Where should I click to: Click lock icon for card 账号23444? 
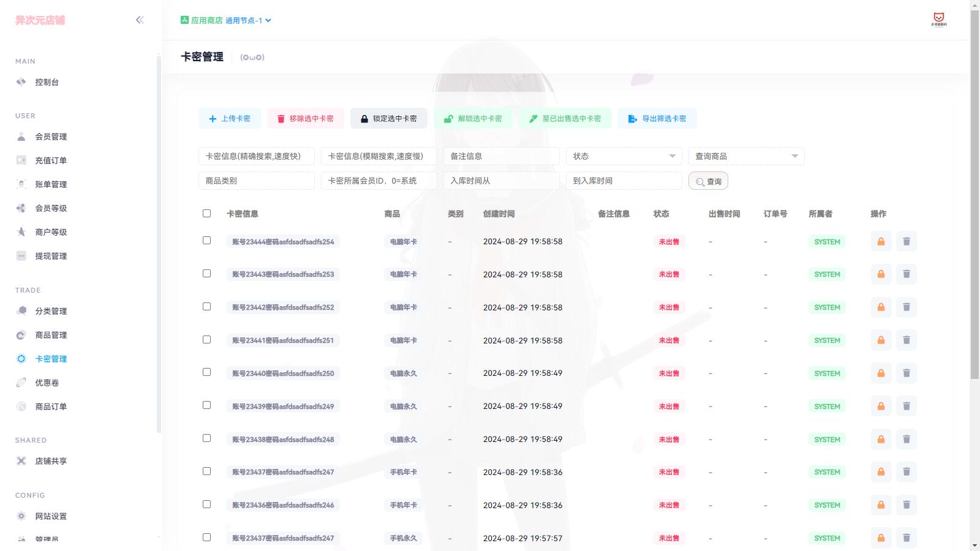881,242
